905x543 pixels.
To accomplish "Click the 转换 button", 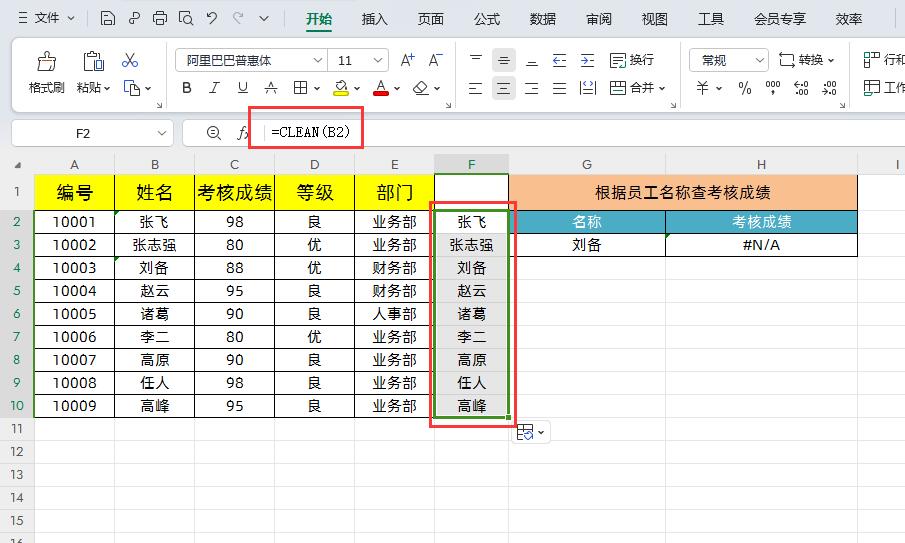I will pyautogui.click(x=807, y=60).
